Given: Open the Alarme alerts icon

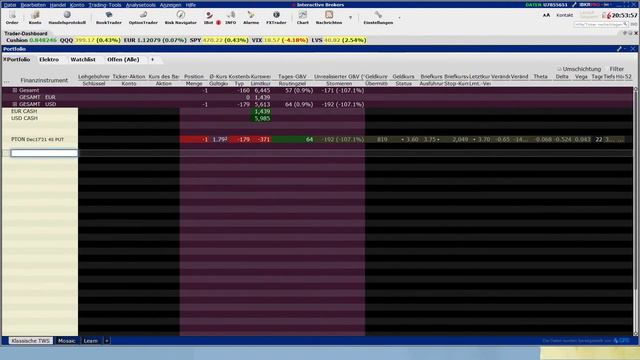Looking at the screenshot, I should [x=251, y=18].
